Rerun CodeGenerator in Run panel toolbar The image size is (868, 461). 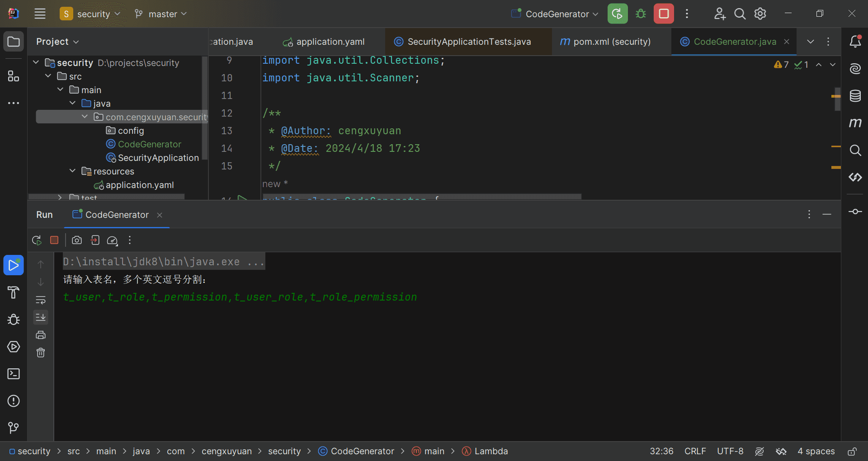coord(37,240)
